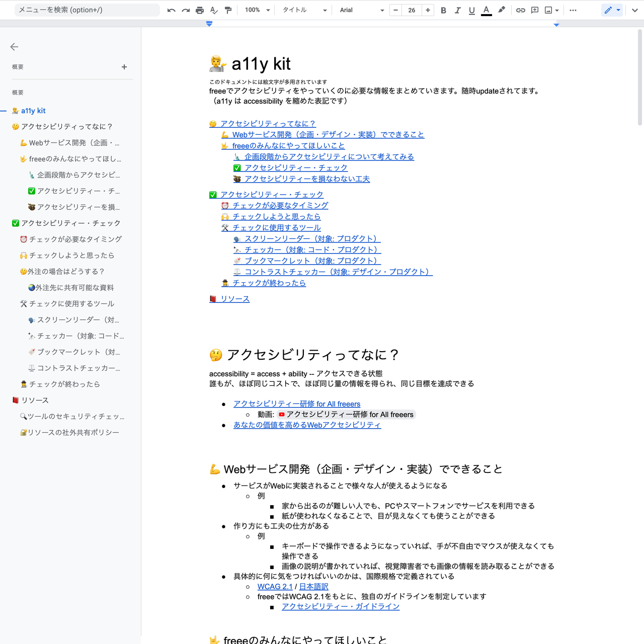Viewport: 644px width, 644px height.
Task: Go to outline item チェックが必要なタイミング
Action: 70,239
